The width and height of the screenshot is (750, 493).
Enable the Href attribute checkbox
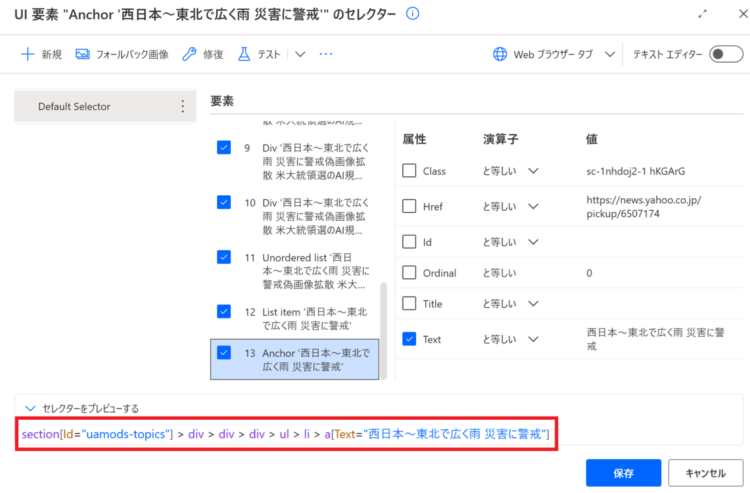[x=409, y=206]
